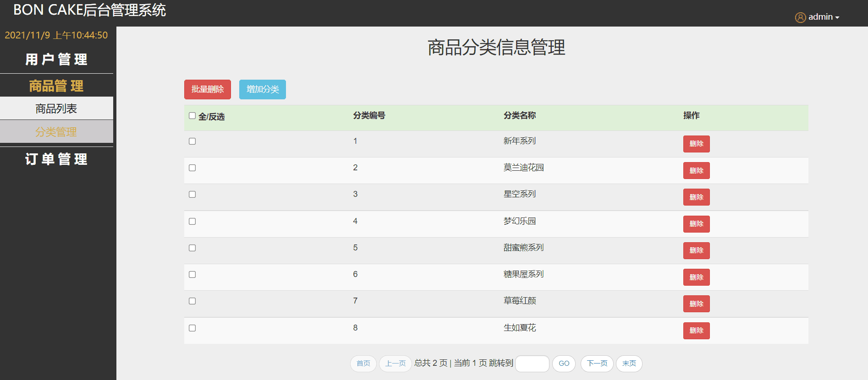868x380 pixels.
Task: Check the box for 莫兰迪花园 row
Action: pos(192,168)
